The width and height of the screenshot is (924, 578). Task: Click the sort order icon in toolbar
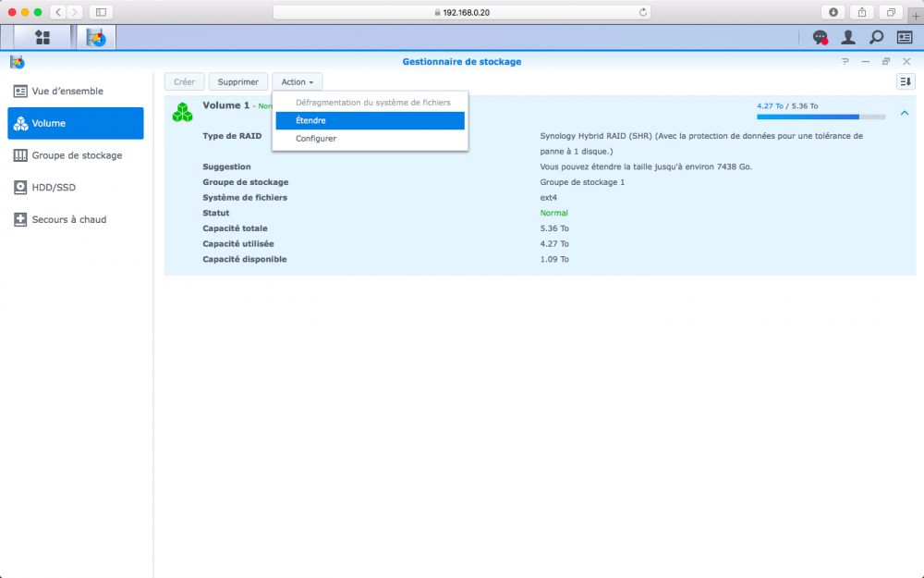click(905, 81)
